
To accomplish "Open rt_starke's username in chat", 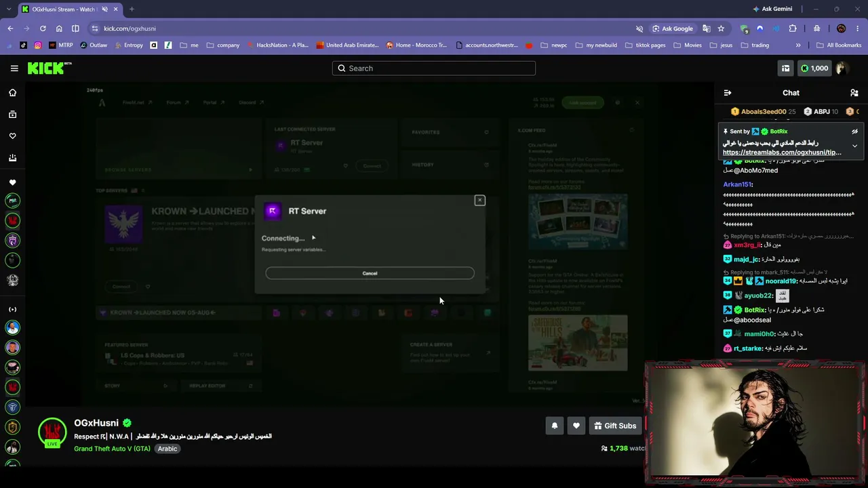I will click(x=748, y=348).
